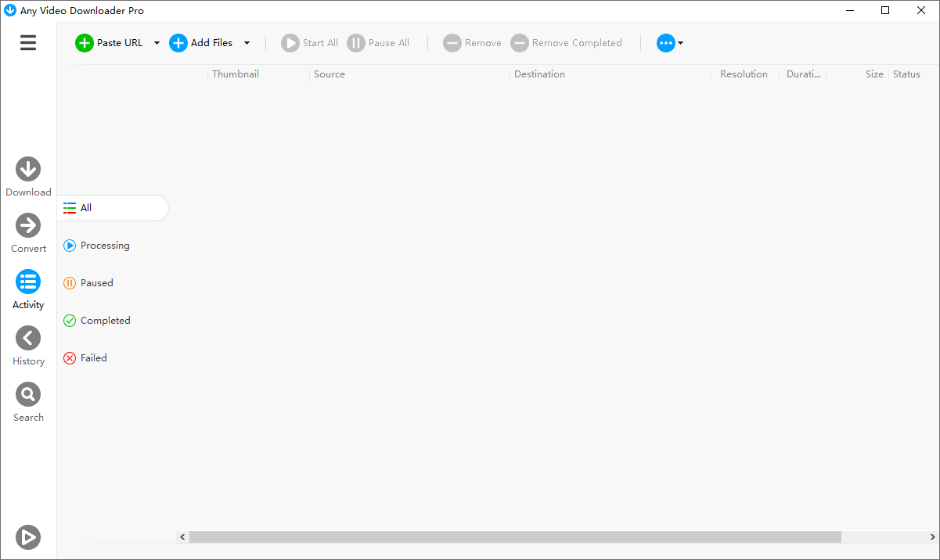
Task: Open the hamburger menu
Action: (x=28, y=42)
